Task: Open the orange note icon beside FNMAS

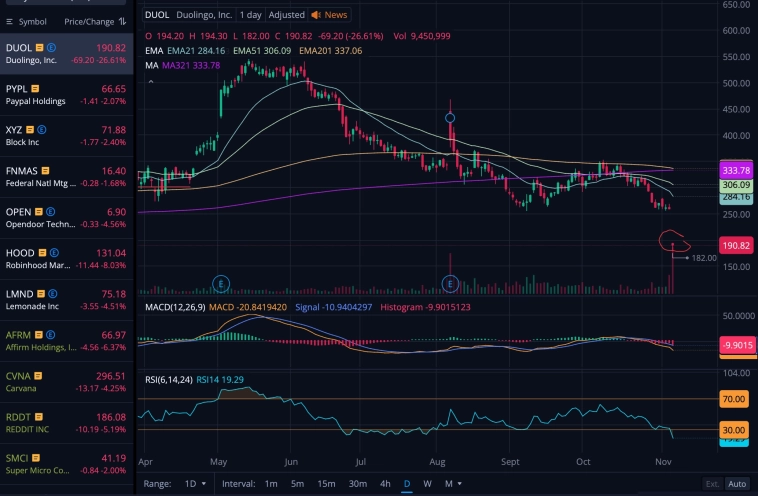Action: [45, 171]
